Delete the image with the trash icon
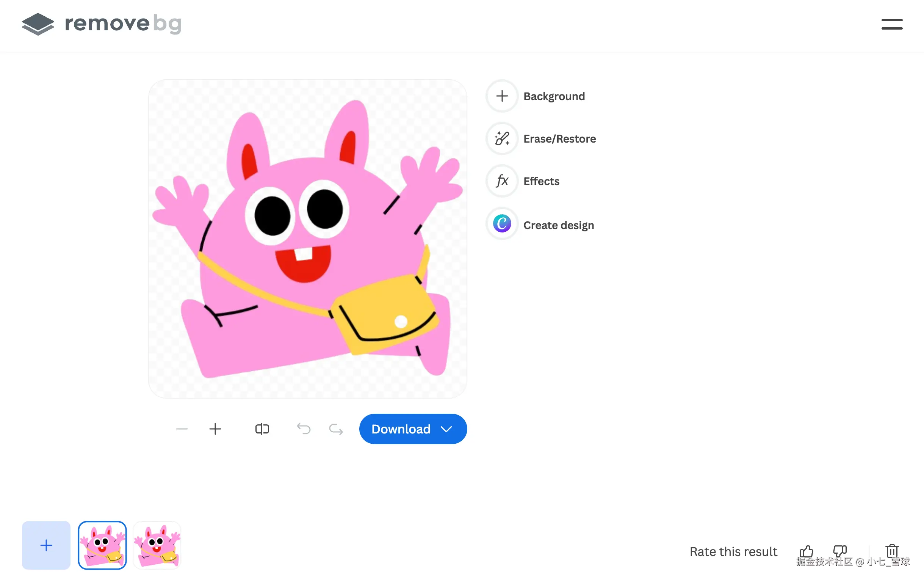This screenshot has height=581, width=924. coord(892,551)
